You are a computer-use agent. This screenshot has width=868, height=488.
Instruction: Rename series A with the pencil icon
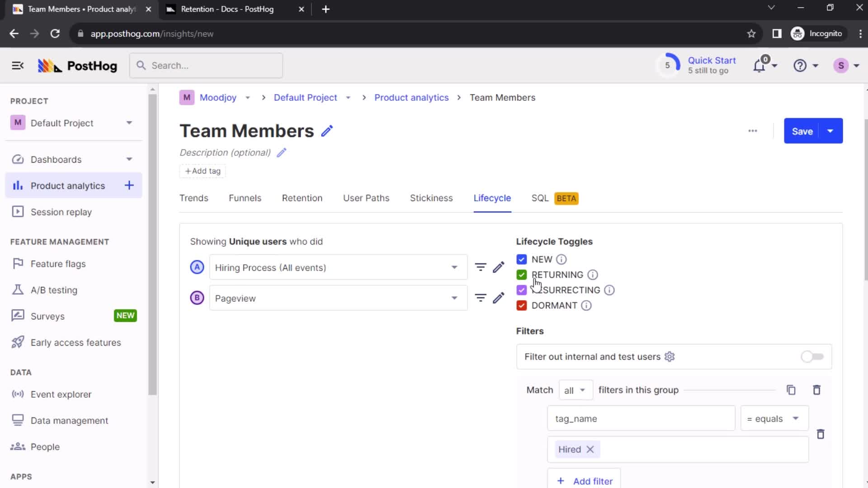click(x=499, y=267)
